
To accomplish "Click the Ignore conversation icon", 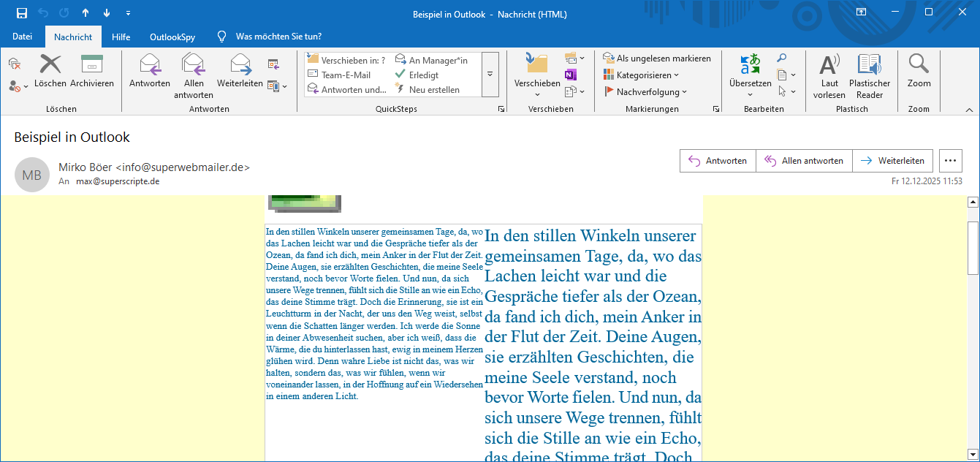I will coord(15,65).
